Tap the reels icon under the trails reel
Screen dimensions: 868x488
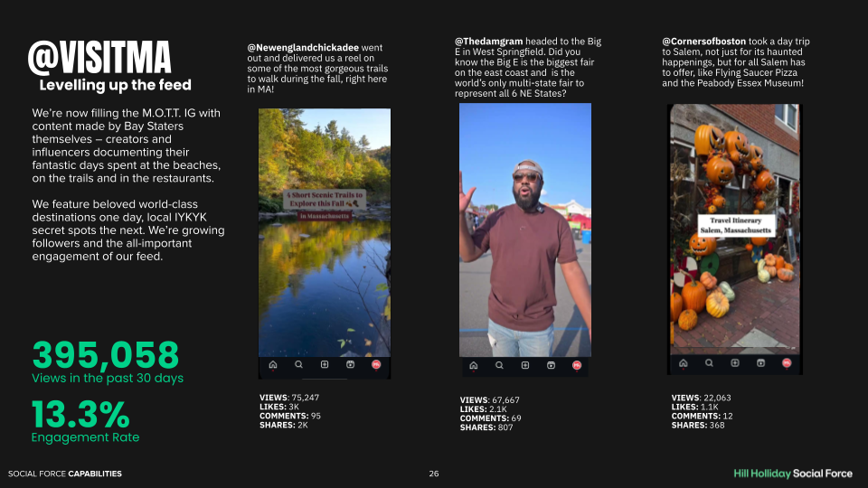coord(351,364)
